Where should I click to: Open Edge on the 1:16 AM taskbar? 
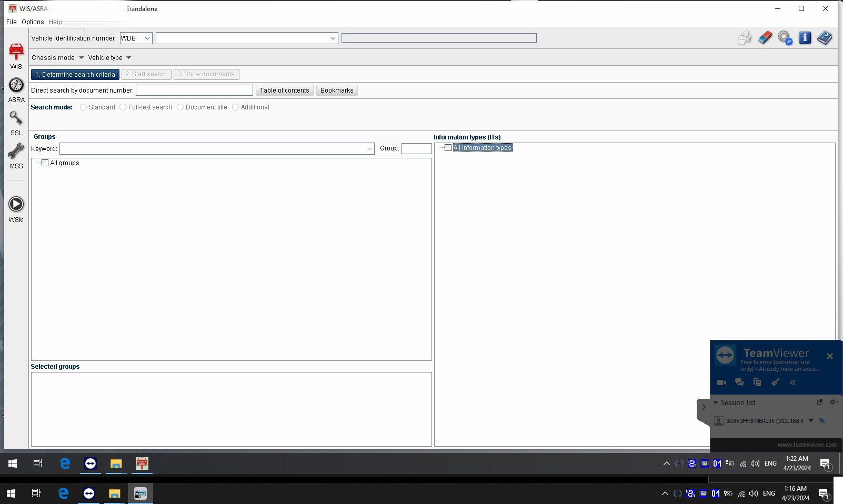coord(63,493)
